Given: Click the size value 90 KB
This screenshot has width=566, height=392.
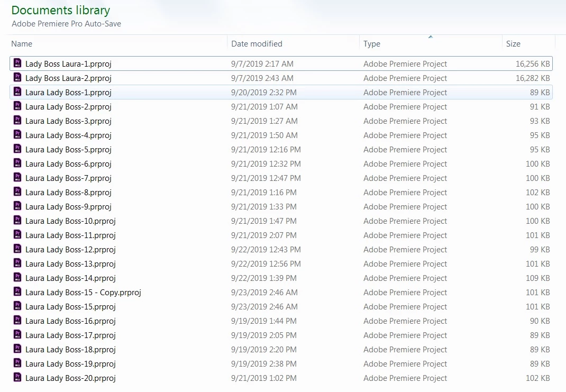Looking at the screenshot, I should pyautogui.click(x=540, y=321).
